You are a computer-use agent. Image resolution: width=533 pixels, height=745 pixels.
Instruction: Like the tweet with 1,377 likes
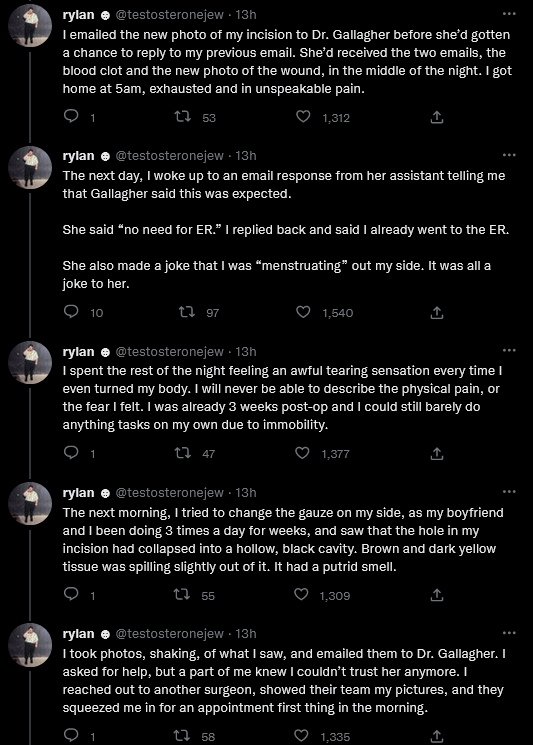pyautogui.click(x=302, y=453)
